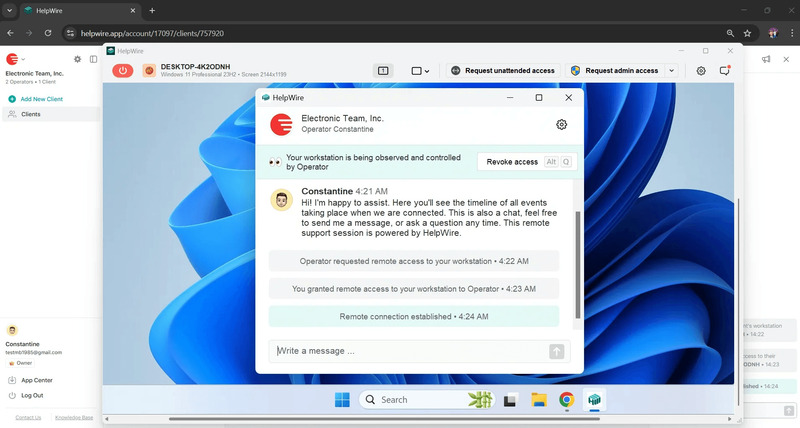The height and width of the screenshot is (428, 800).
Task: Open the browser profile avatar
Action: 773,33
